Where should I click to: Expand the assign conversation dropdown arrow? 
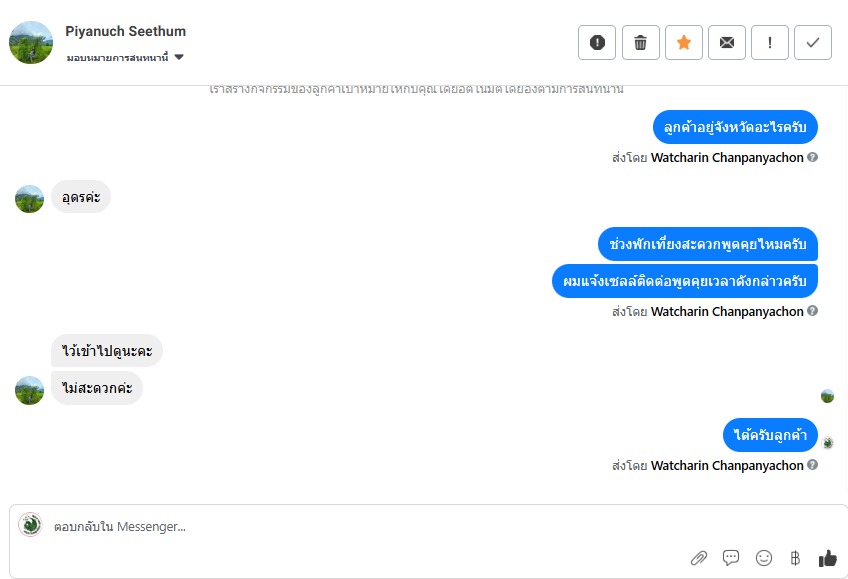(179, 57)
